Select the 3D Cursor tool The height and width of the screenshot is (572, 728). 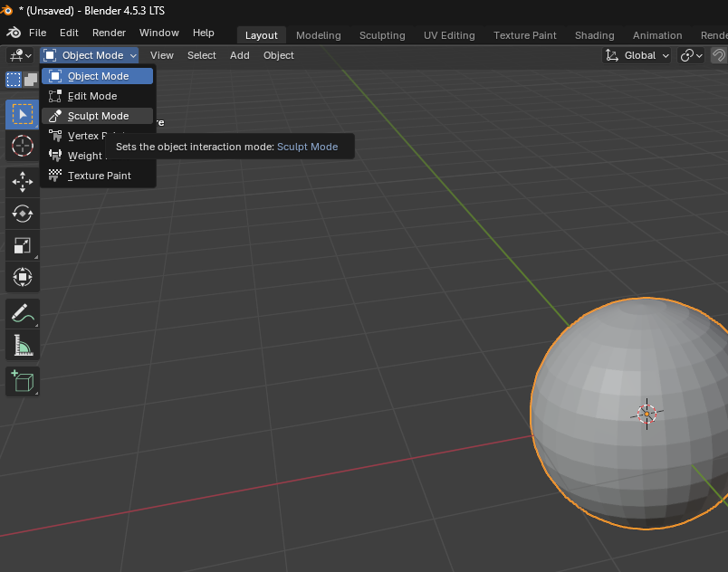pyautogui.click(x=22, y=146)
